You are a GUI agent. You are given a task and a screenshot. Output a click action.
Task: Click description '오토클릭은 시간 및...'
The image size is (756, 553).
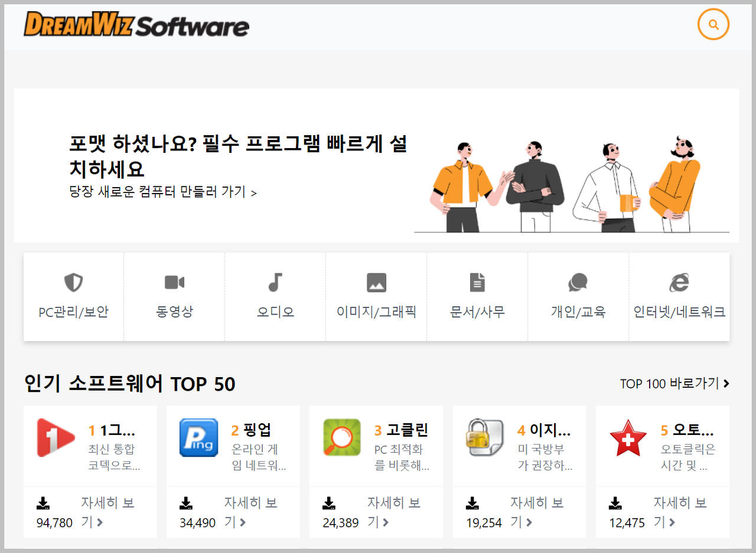pos(688,458)
